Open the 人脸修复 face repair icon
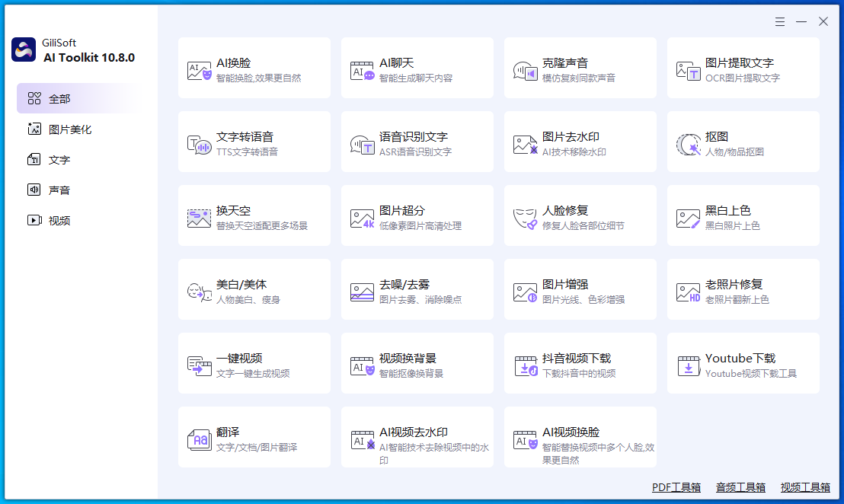 point(526,219)
